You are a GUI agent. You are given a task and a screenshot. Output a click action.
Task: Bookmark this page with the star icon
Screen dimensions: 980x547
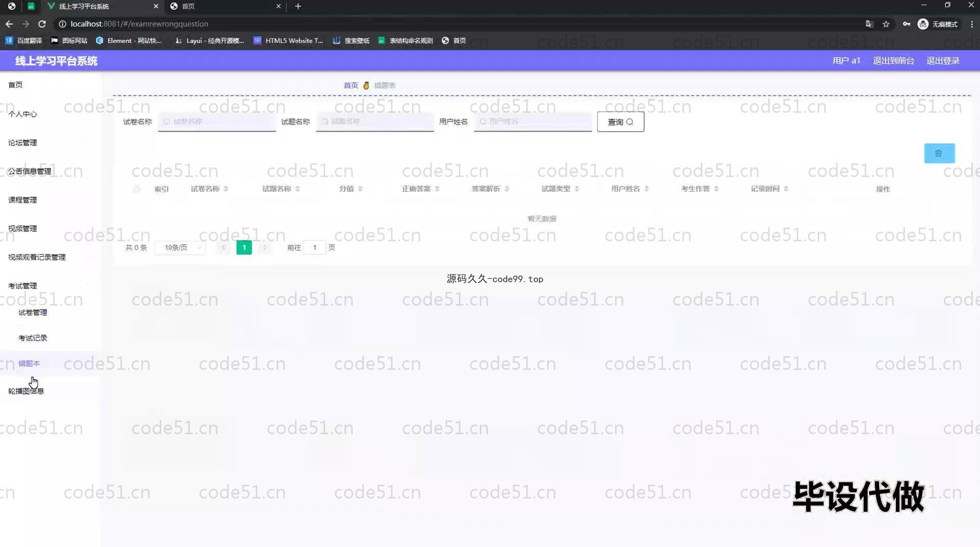click(886, 24)
